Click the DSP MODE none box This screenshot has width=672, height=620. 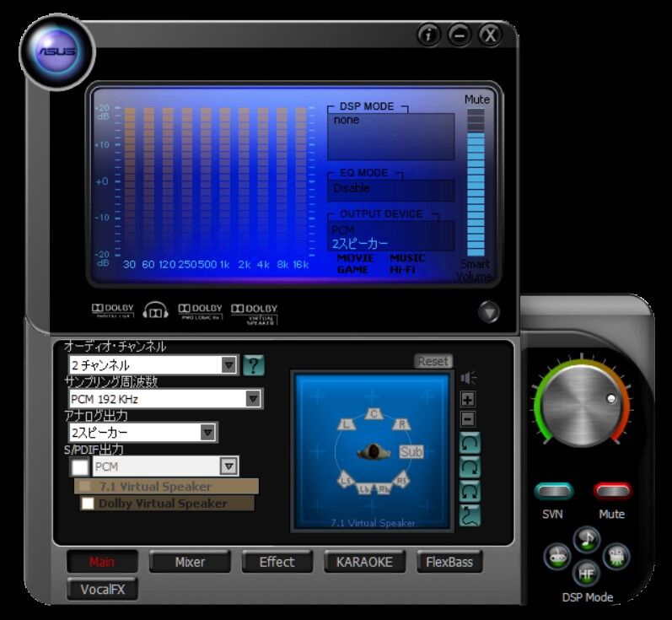[x=390, y=137]
